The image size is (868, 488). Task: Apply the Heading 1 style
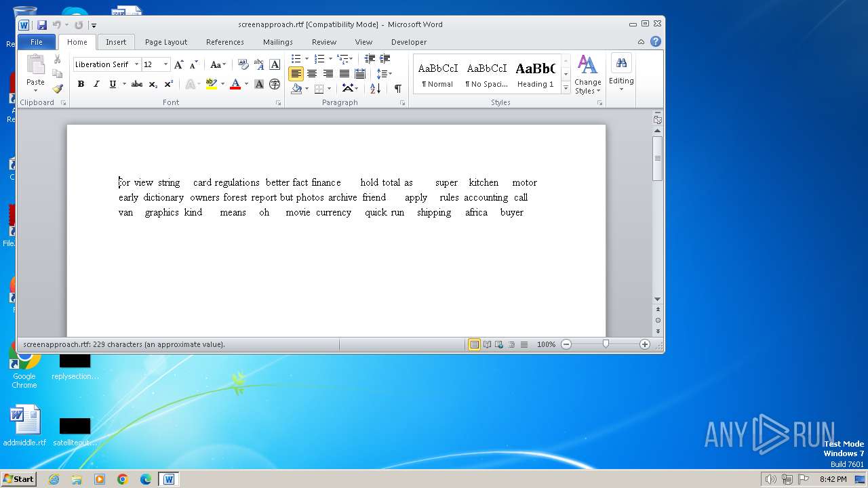click(536, 75)
